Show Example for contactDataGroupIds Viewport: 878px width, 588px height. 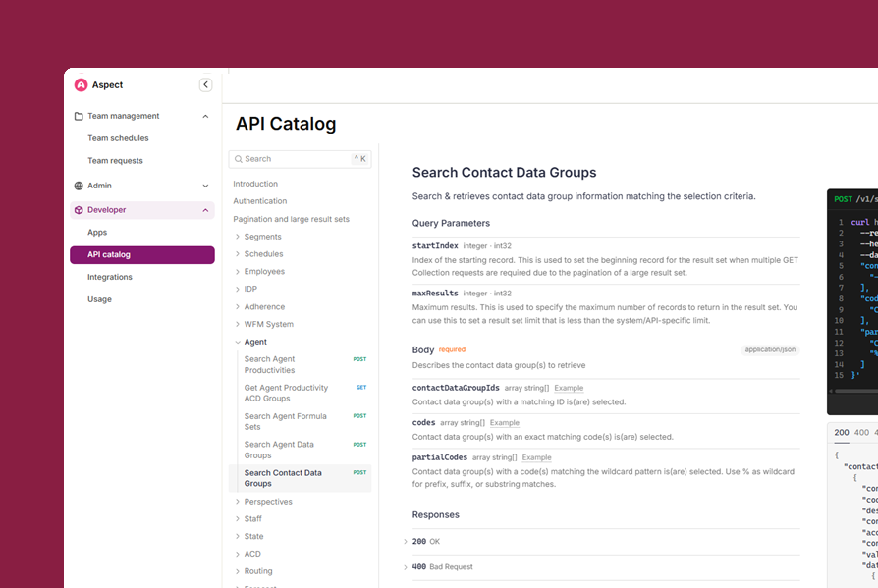click(x=569, y=388)
